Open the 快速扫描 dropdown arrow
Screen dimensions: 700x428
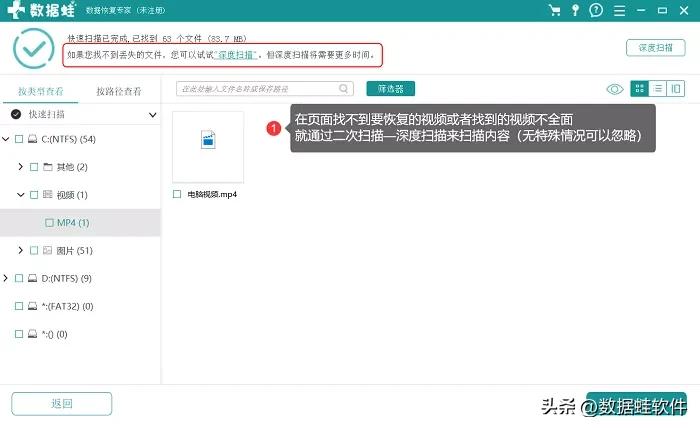(152, 115)
